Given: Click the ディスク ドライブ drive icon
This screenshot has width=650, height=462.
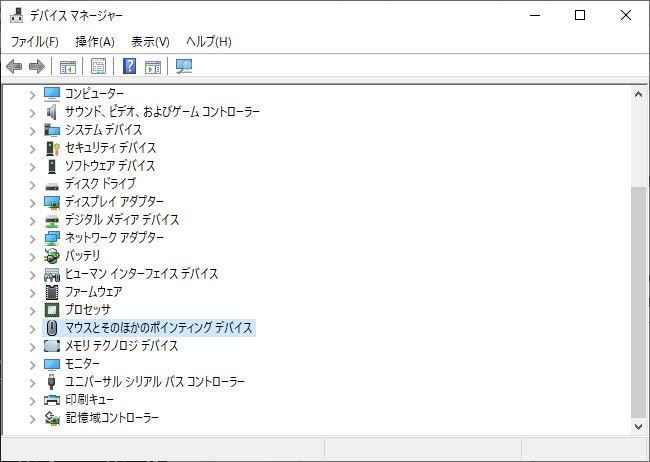Looking at the screenshot, I should click(52, 185).
